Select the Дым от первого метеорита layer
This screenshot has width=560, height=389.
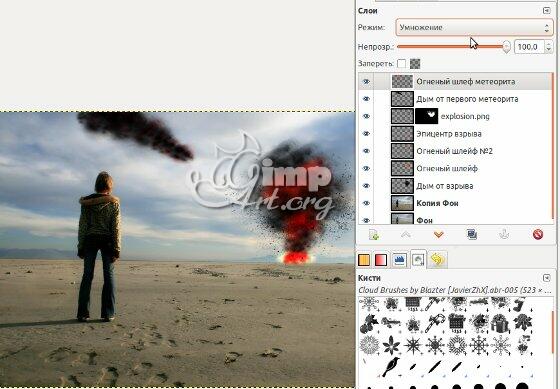click(x=468, y=99)
